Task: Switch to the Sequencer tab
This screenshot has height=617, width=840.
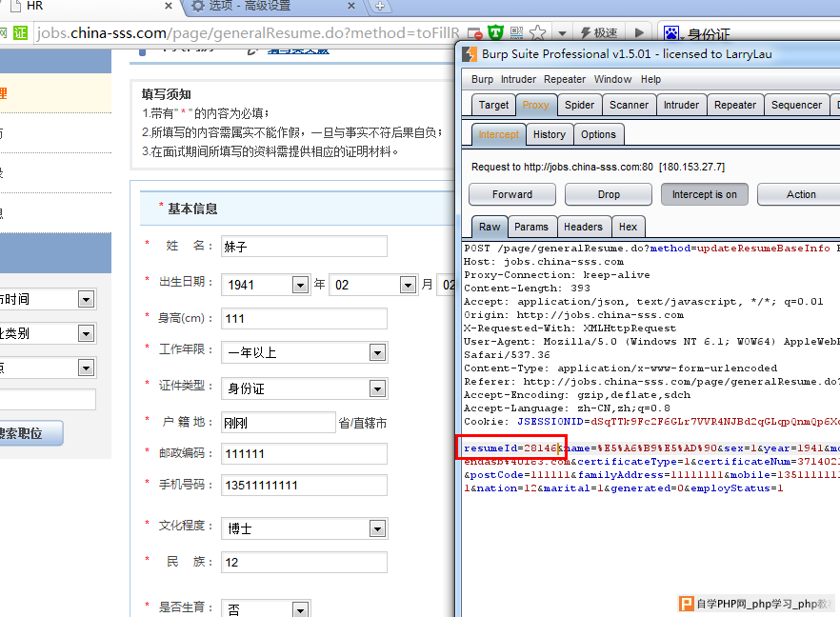Action: [796, 105]
